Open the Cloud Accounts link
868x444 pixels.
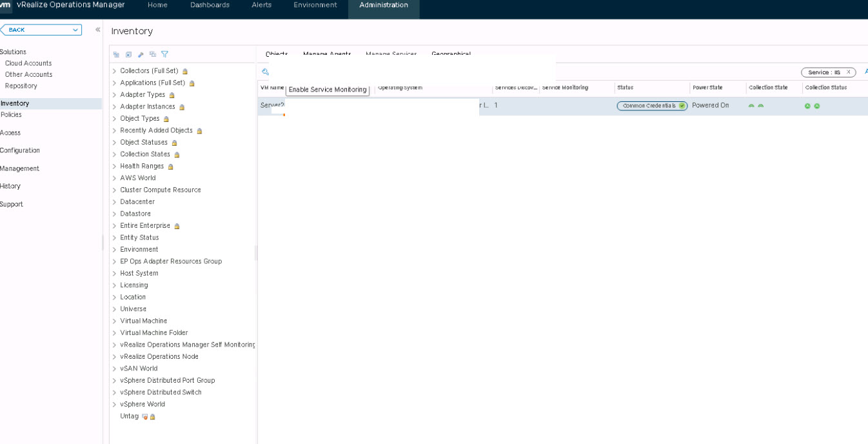tap(28, 63)
